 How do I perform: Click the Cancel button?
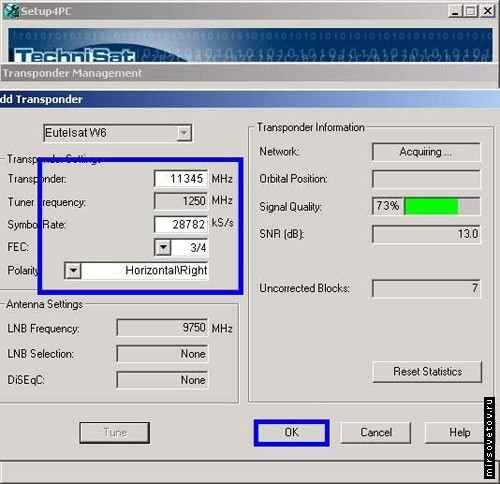[376, 433]
